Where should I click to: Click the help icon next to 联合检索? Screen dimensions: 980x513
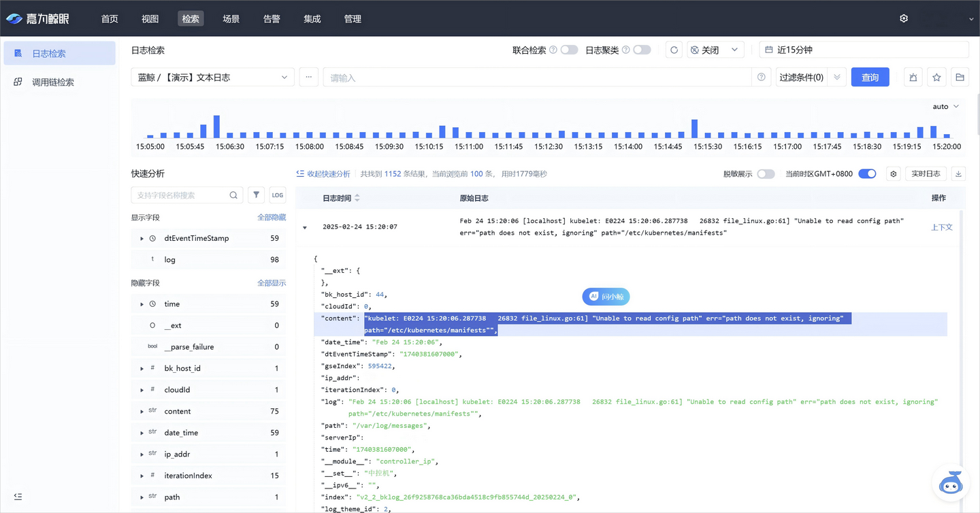coord(553,50)
